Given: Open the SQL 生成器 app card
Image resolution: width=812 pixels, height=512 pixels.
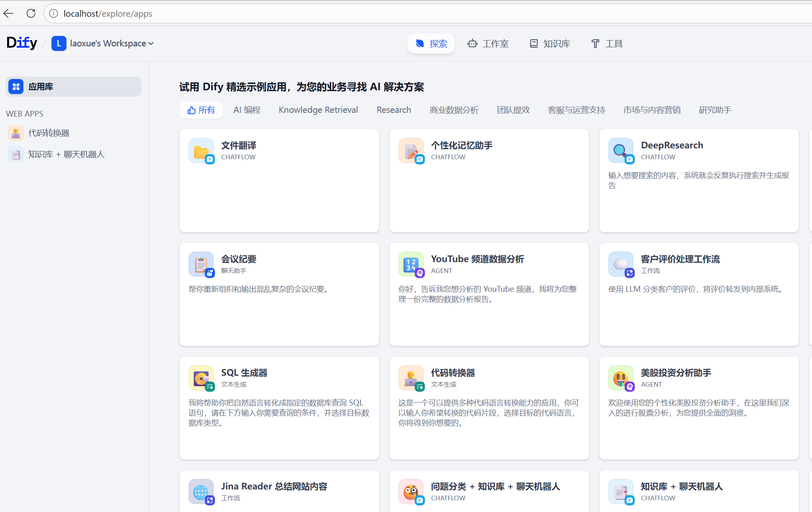Looking at the screenshot, I should (x=279, y=408).
